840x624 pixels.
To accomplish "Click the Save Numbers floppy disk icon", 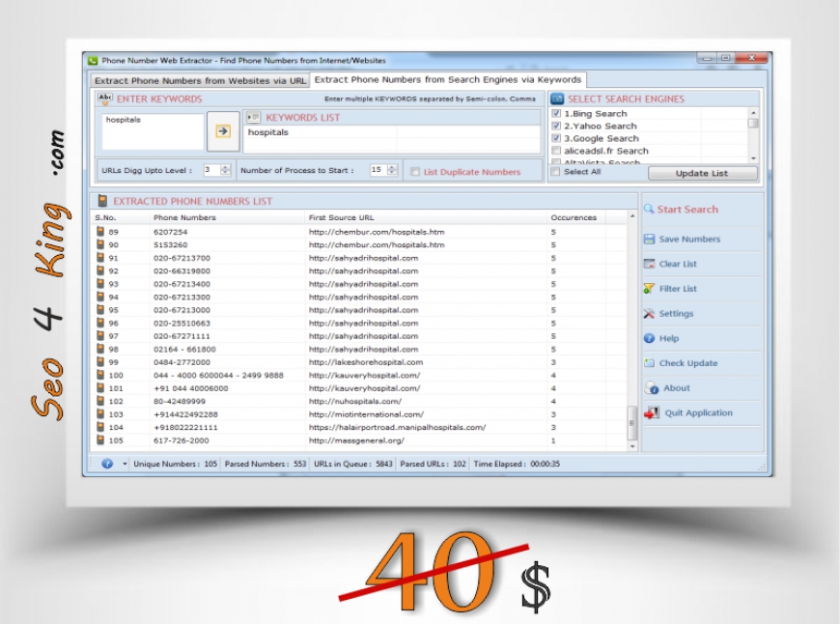I will 649,240.
